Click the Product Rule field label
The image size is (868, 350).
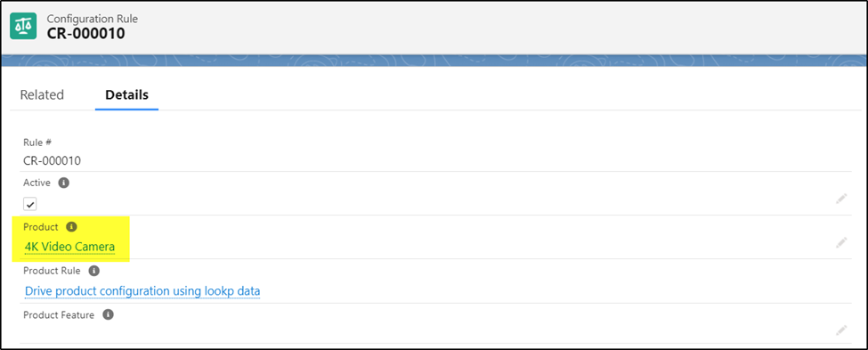coord(52,271)
